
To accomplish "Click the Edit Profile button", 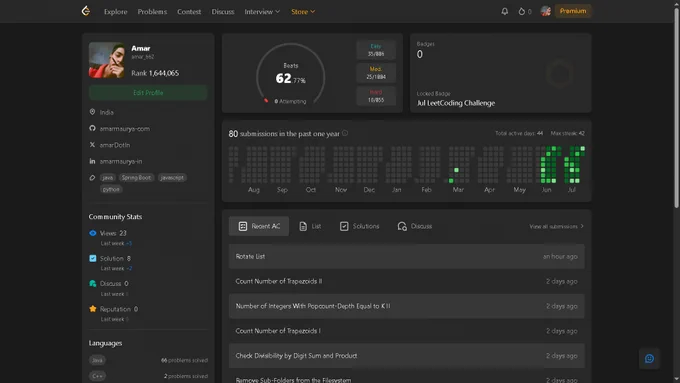I will click(148, 93).
